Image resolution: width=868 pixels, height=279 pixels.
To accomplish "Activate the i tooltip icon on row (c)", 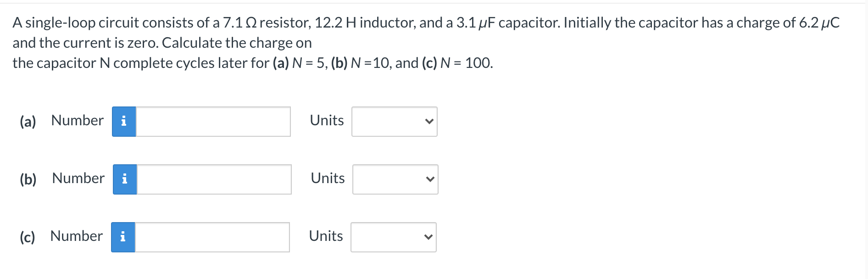I will pos(123,237).
